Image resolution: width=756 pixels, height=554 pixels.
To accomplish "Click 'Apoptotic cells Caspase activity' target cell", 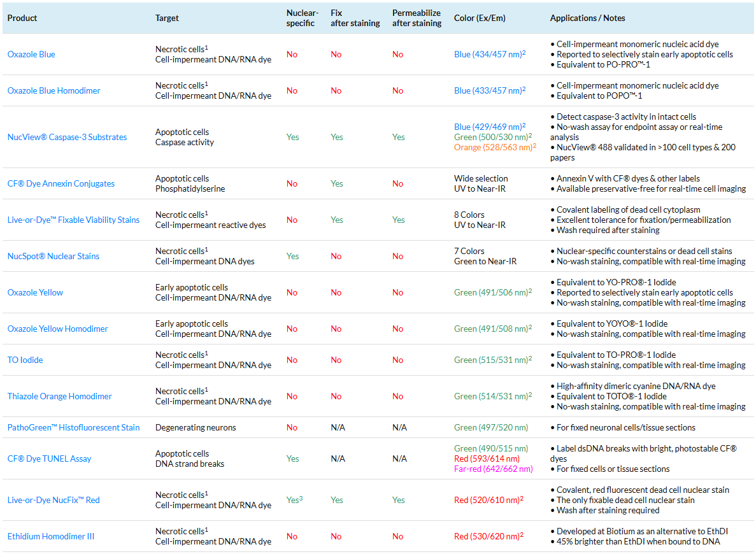I will 185,138.
